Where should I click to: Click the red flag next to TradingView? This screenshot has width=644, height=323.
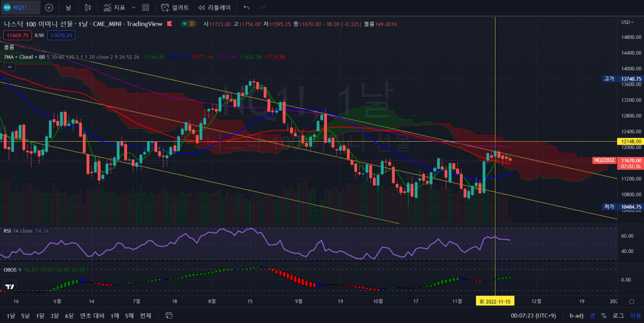coord(169,24)
